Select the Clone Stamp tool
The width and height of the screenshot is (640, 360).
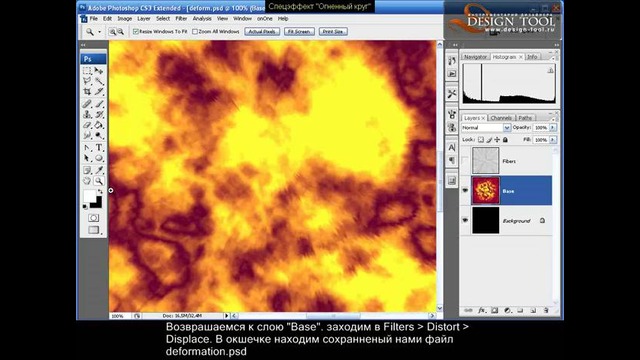click(x=87, y=115)
